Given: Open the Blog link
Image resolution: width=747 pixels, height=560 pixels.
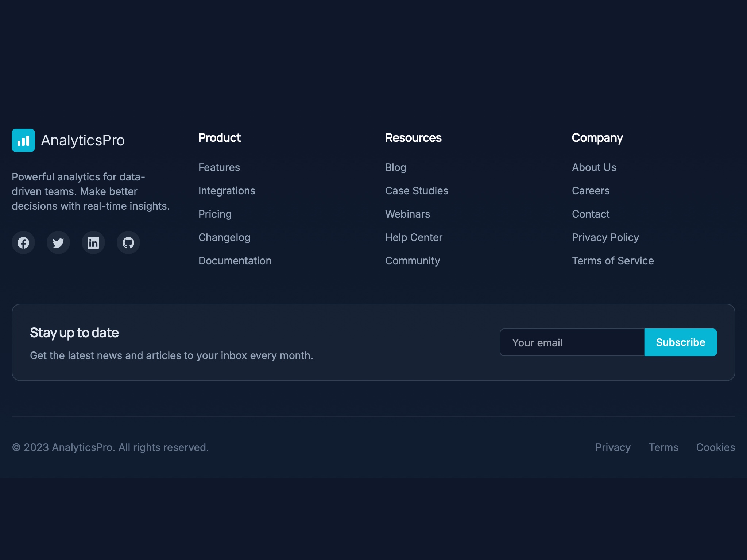Looking at the screenshot, I should [395, 167].
